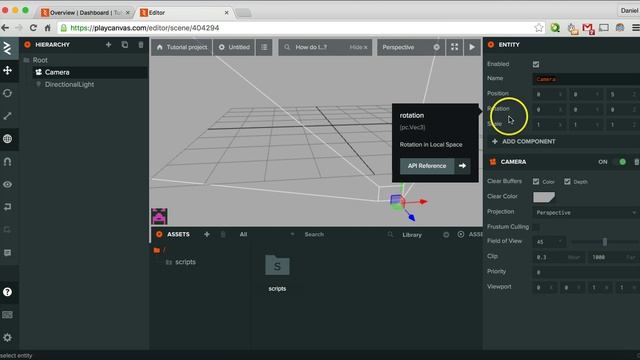Viewport: 640px width, 360px height.
Task: Click the chat avatar icon in viewport corner
Action: (x=159, y=216)
